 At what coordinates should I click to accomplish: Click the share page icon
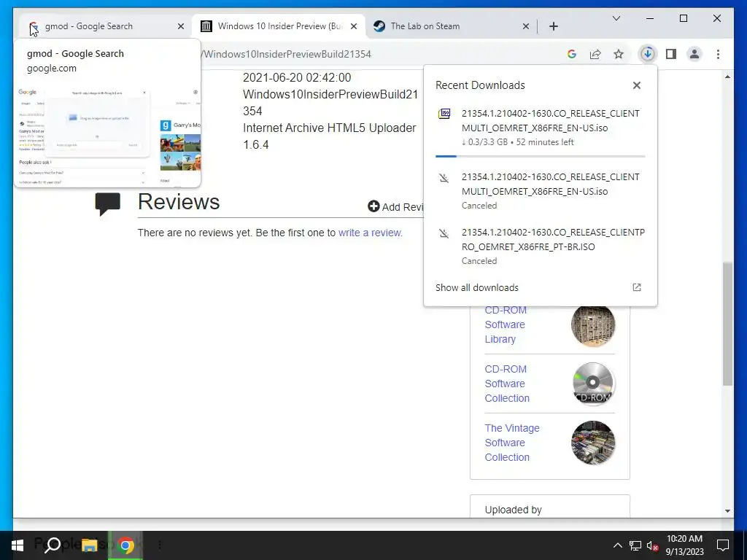tap(595, 54)
